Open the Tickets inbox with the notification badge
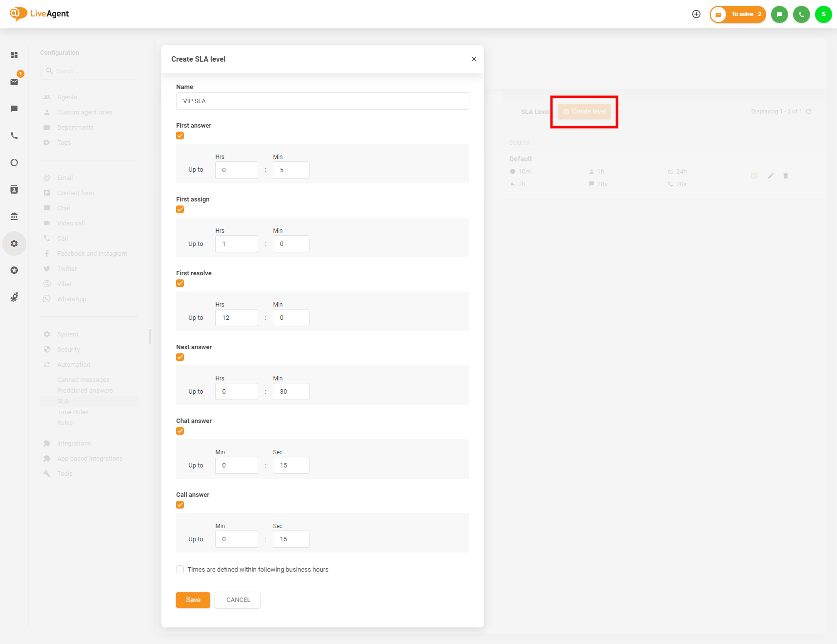The width and height of the screenshot is (837, 644). (14, 82)
